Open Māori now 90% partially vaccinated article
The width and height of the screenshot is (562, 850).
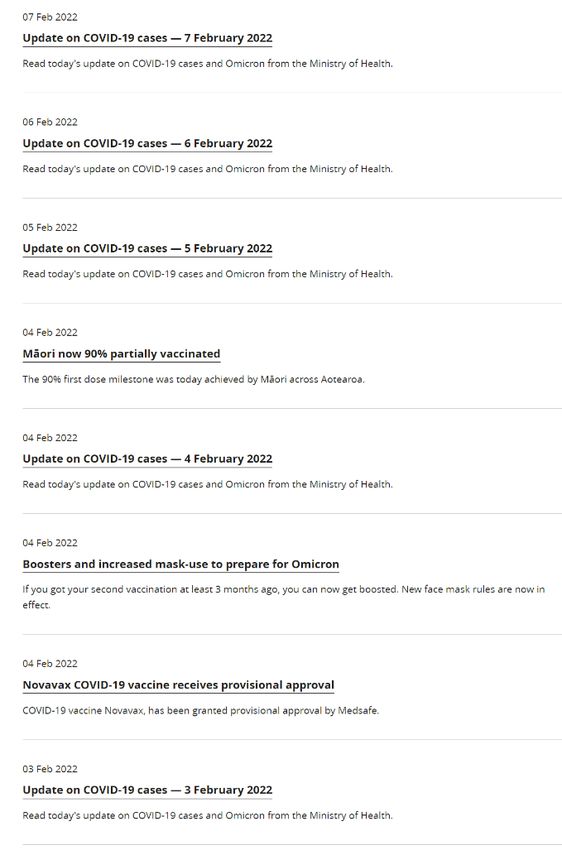pos(121,353)
